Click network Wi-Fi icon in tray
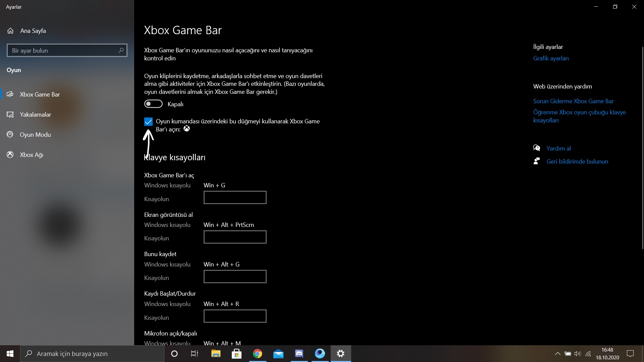The image size is (644, 362). (588, 354)
